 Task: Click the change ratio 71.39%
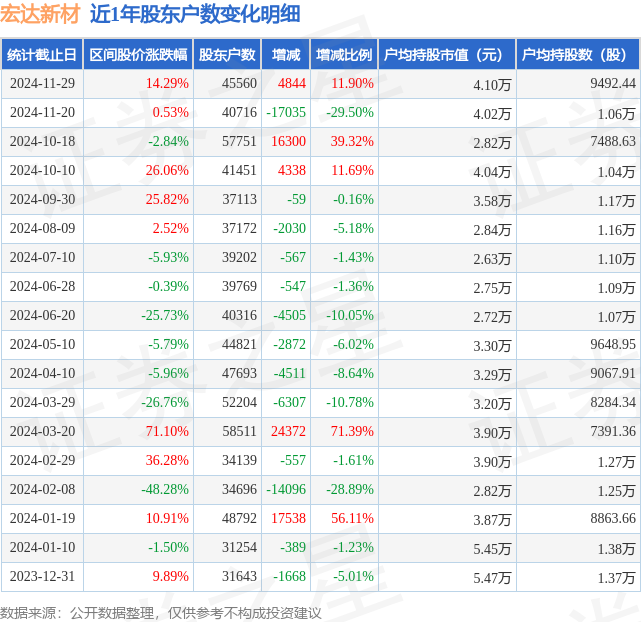[352, 432]
